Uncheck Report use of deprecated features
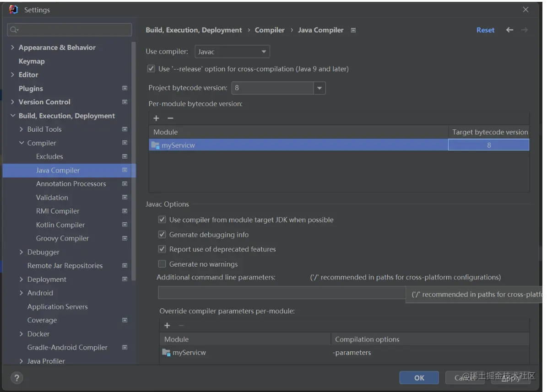 pyautogui.click(x=162, y=249)
